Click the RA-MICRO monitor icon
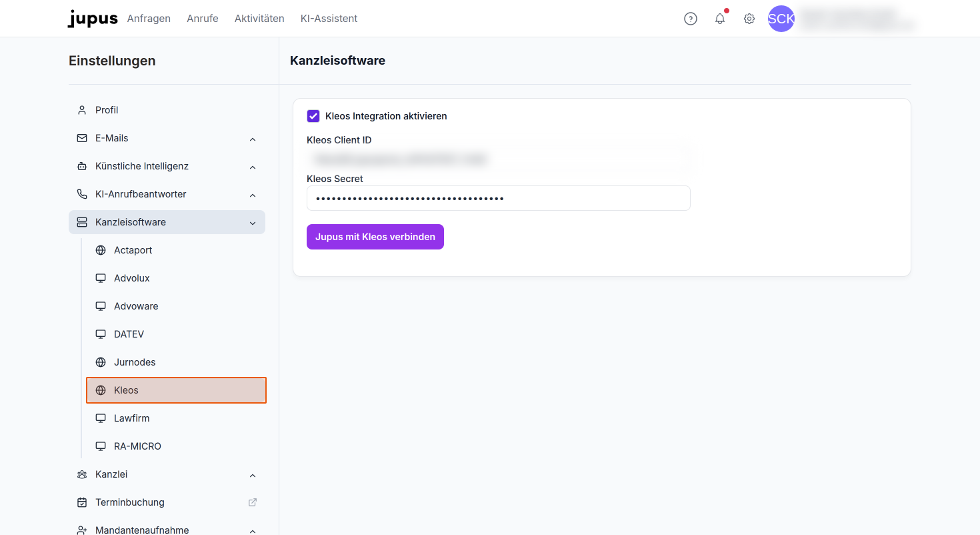 point(101,446)
